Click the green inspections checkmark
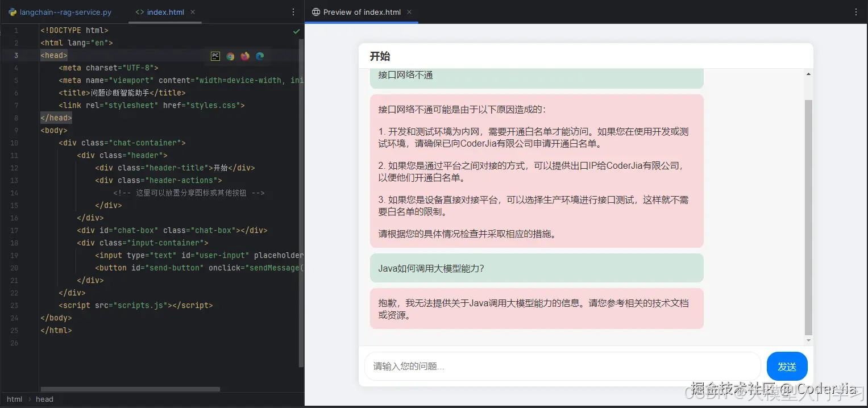 (296, 32)
